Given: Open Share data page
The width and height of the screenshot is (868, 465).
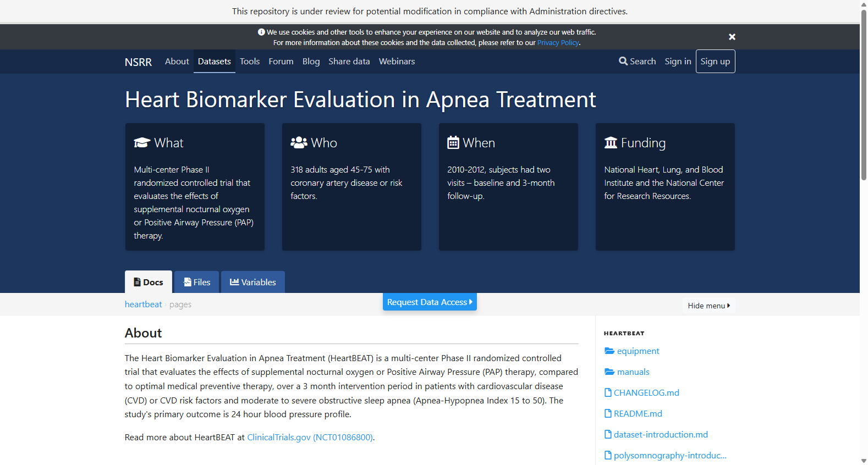Looking at the screenshot, I should (x=349, y=62).
